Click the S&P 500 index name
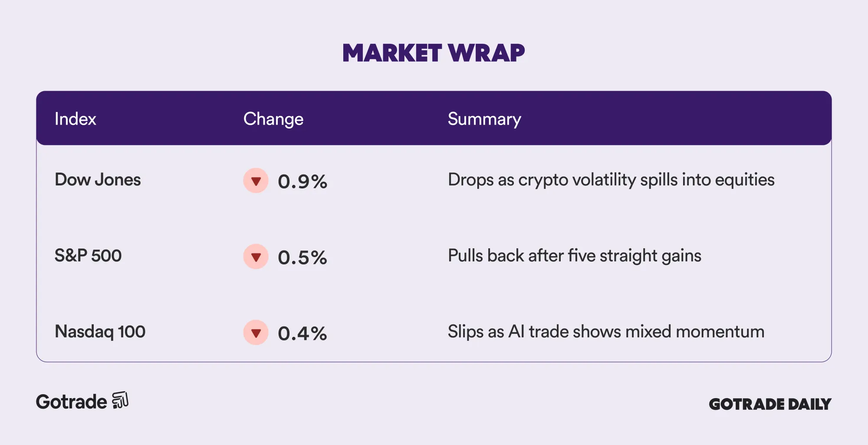 88,256
